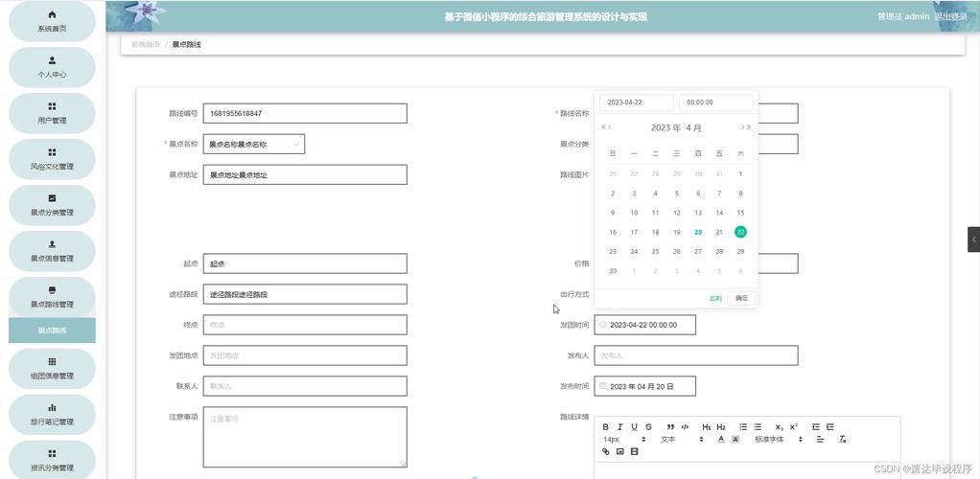Click the 路线编号 input field

[305, 114]
